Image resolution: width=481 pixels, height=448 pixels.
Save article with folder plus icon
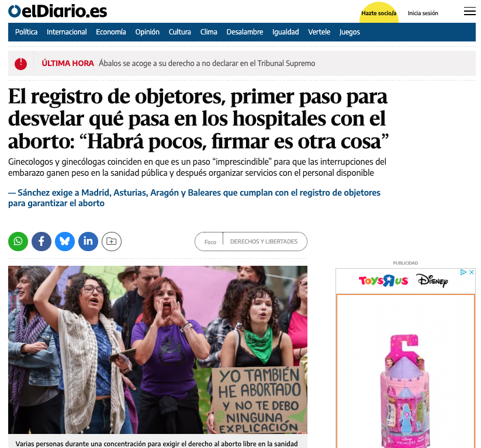pyautogui.click(x=112, y=242)
